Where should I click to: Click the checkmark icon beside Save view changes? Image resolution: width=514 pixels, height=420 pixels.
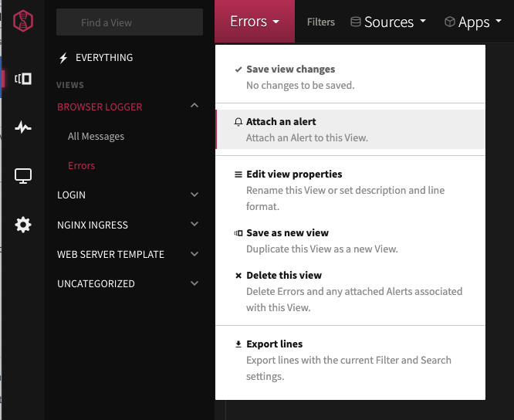point(238,69)
